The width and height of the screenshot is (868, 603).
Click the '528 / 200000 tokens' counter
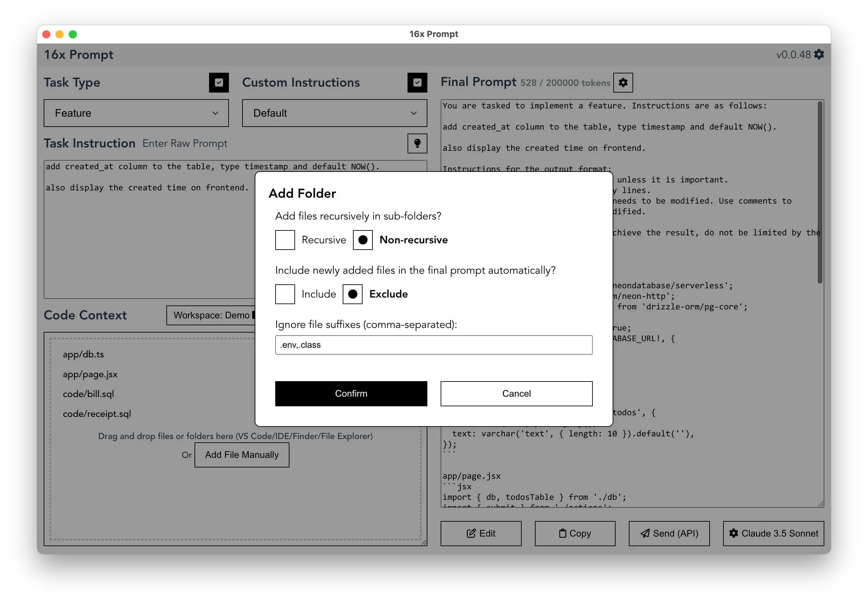coord(565,83)
